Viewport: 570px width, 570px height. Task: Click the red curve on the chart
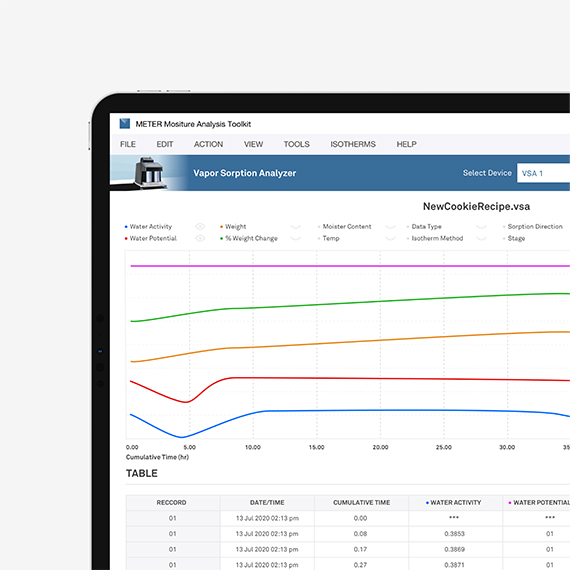pyautogui.click(x=349, y=379)
